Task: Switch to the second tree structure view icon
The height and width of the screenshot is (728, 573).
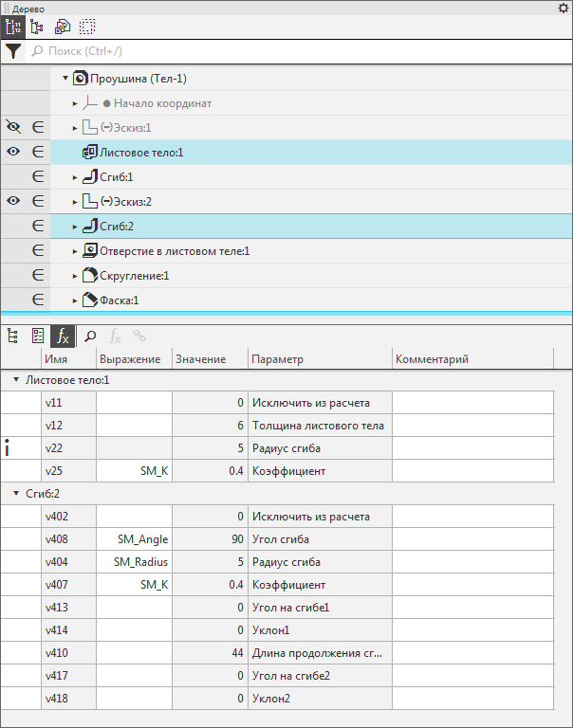Action: coord(38,27)
